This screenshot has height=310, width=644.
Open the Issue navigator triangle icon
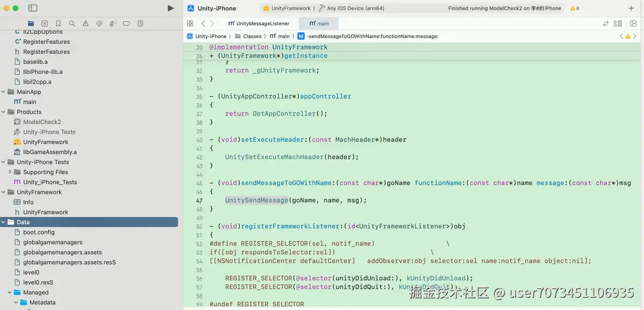86,24
